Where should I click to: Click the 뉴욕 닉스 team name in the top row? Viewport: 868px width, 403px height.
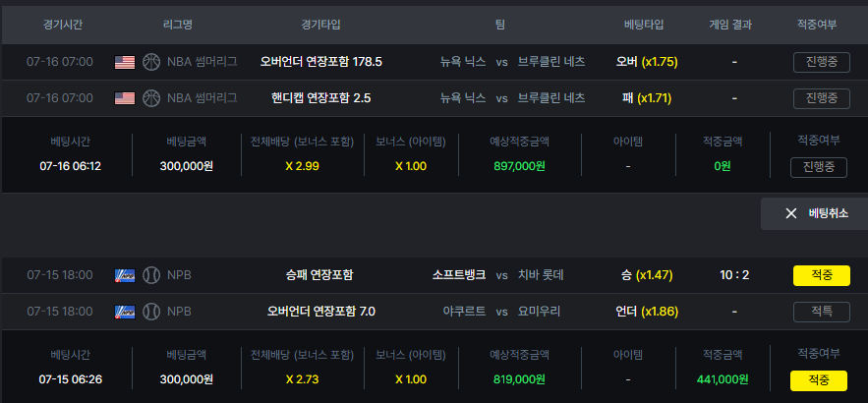click(x=463, y=62)
